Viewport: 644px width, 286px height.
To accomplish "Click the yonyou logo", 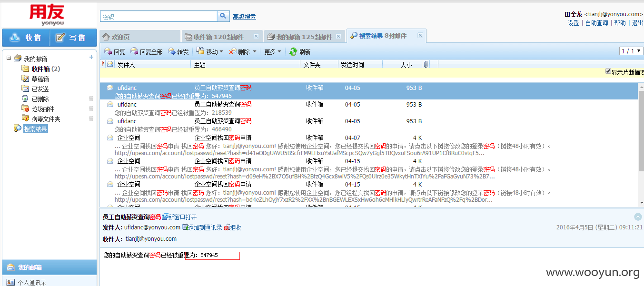I will [x=47, y=15].
